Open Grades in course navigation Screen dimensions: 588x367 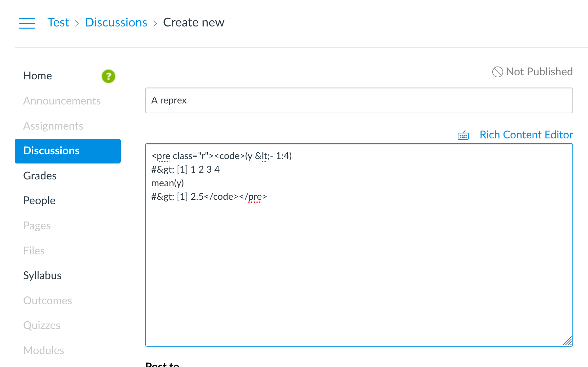pos(40,176)
